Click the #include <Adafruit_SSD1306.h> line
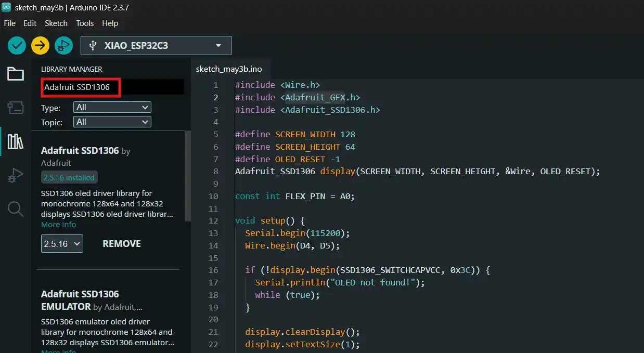The image size is (644, 353). pos(307,110)
